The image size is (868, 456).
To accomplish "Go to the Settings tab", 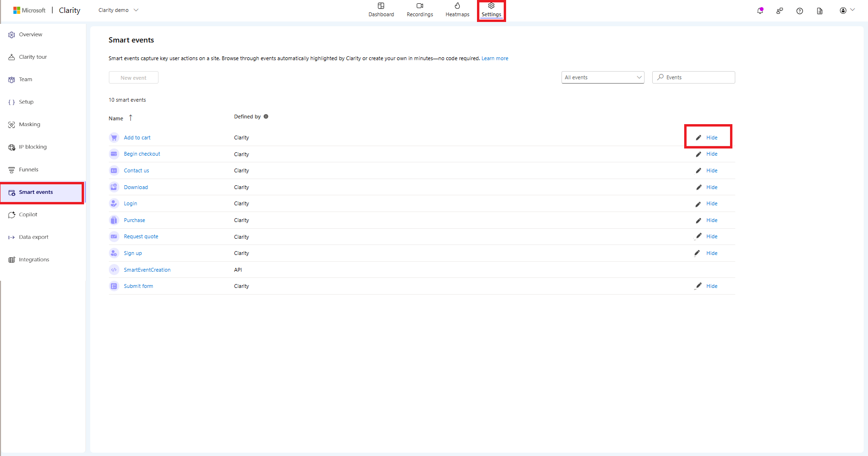I will pyautogui.click(x=491, y=10).
